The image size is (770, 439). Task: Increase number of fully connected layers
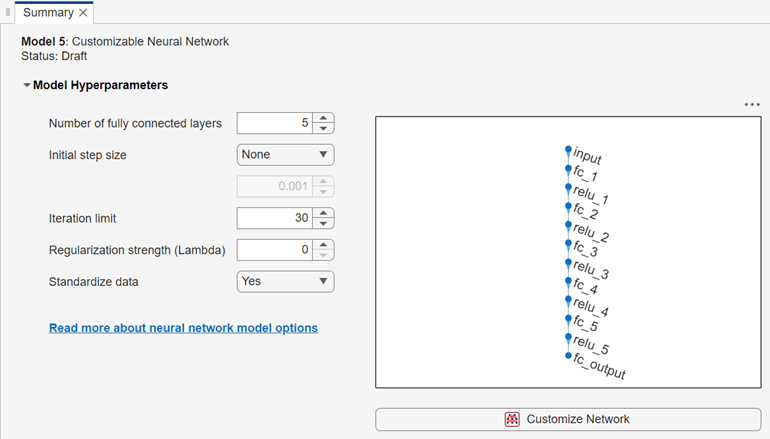tap(323, 118)
